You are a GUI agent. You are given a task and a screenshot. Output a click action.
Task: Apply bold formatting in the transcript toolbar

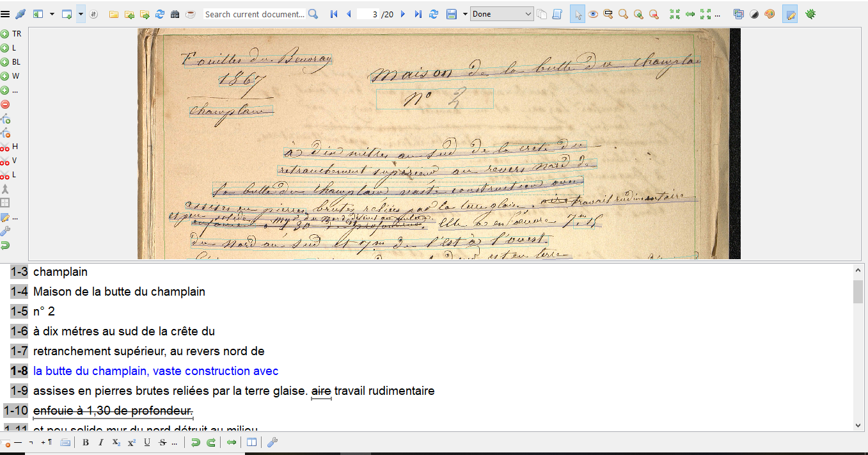pos(84,442)
